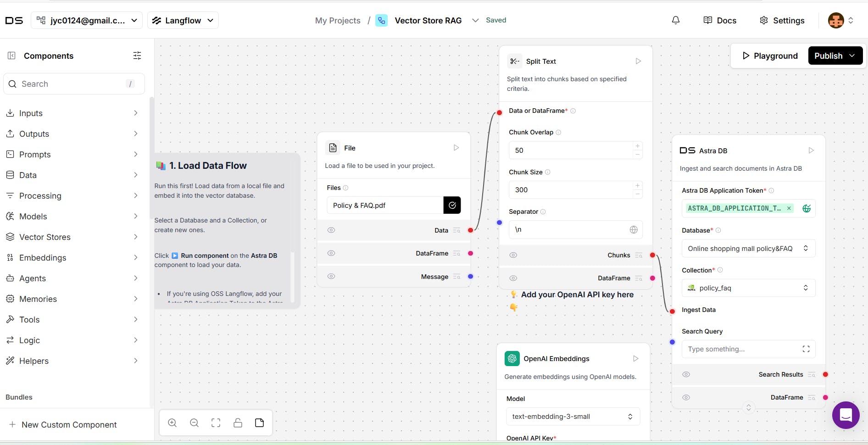Toggle the Components sidebar panel icon

[x=11, y=56]
